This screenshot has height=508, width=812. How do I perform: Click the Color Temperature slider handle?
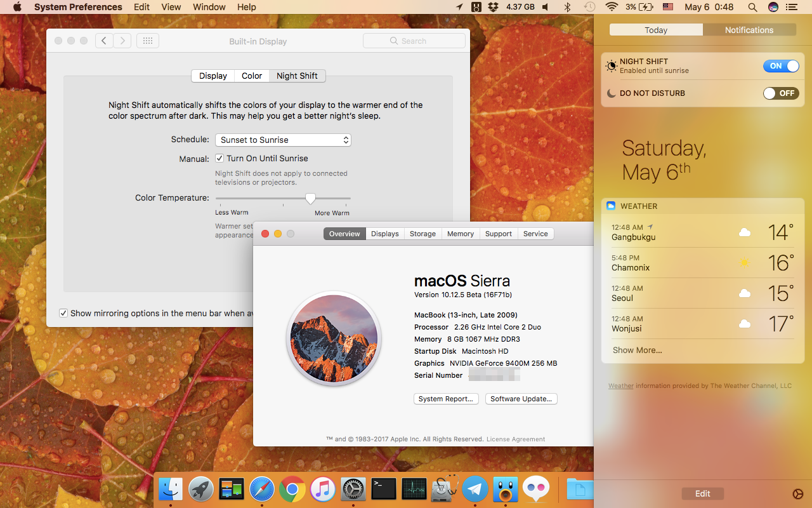pos(310,199)
